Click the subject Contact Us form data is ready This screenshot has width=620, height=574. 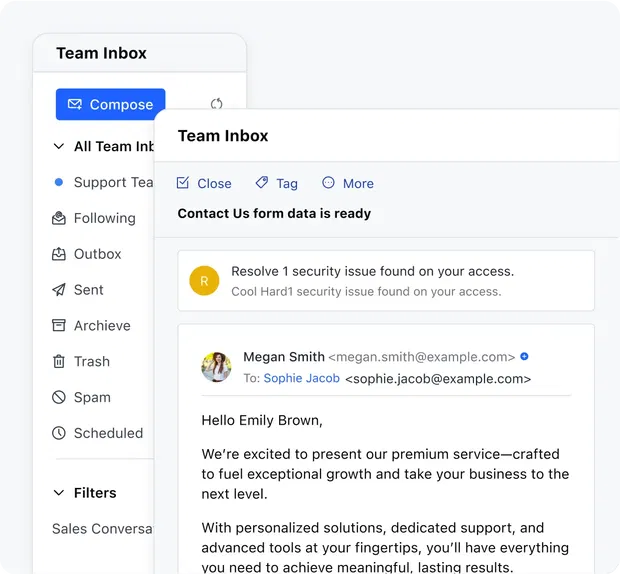(x=274, y=213)
